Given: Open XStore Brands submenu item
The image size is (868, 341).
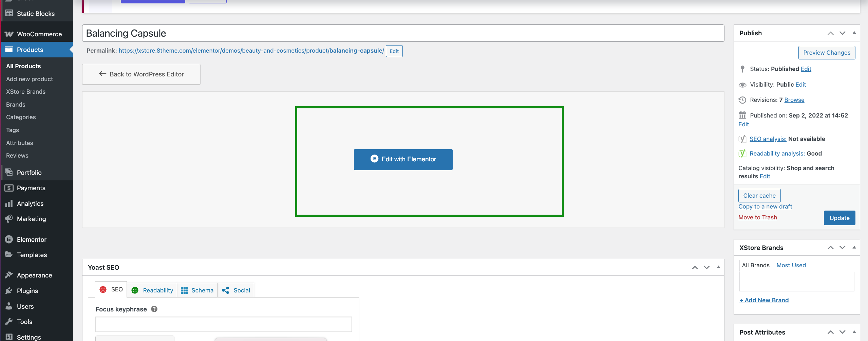Looking at the screenshot, I should coord(26,92).
